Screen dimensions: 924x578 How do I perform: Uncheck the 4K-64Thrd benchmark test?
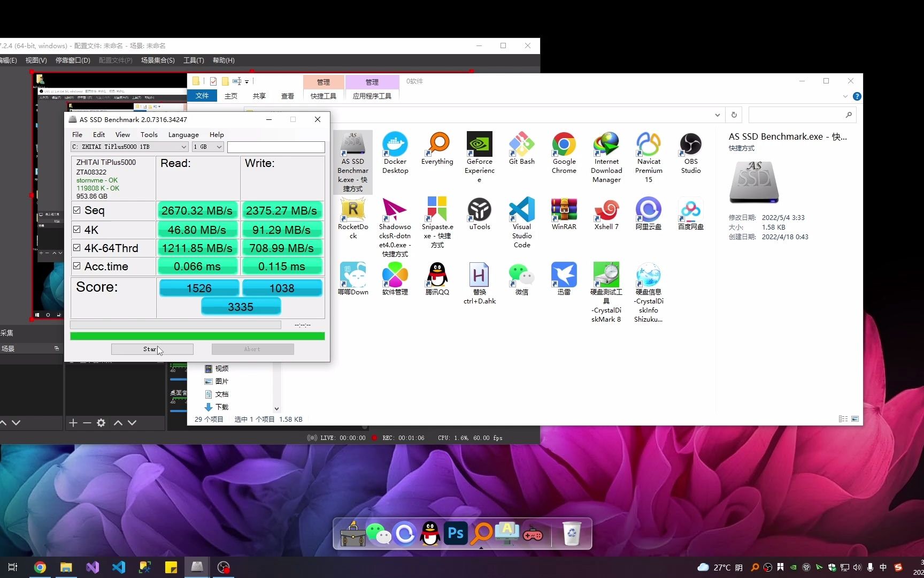coord(77,247)
